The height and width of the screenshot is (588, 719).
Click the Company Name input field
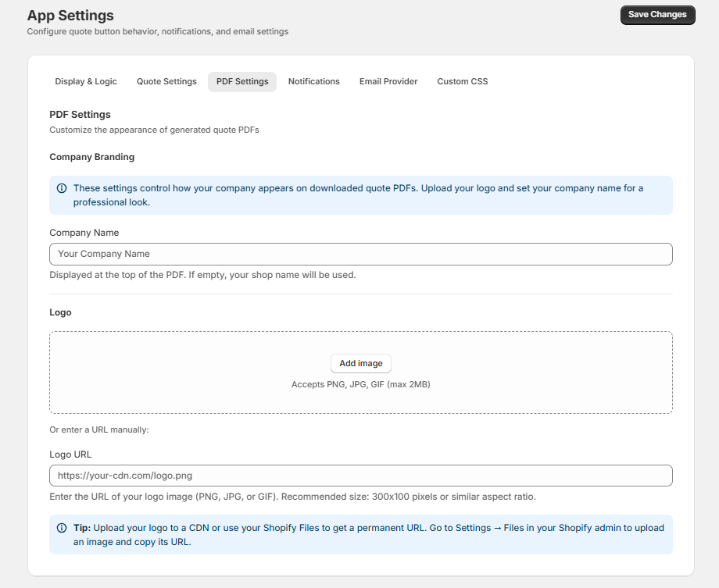pyautogui.click(x=360, y=254)
